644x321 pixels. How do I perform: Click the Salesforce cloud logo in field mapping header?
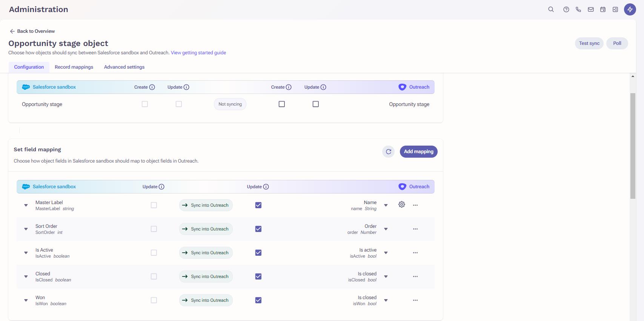(26, 187)
